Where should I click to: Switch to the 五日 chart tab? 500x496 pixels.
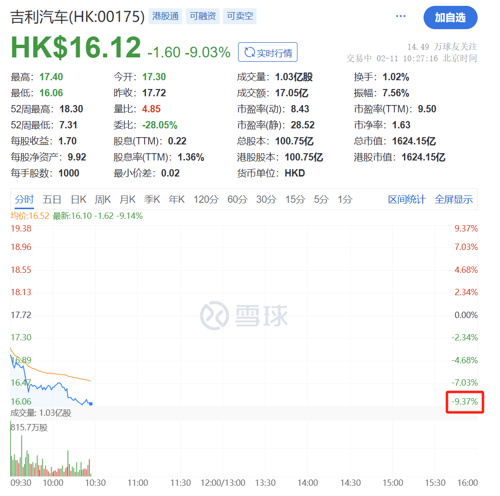pyautogui.click(x=52, y=199)
